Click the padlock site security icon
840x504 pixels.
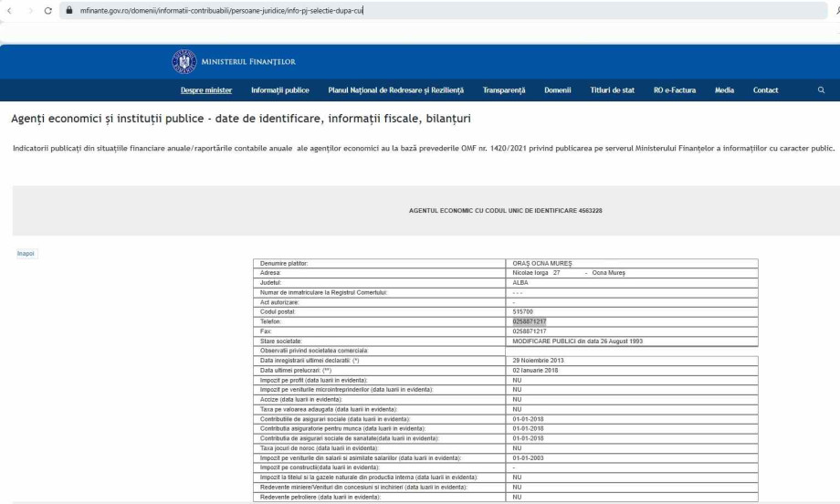(x=67, y=10)
